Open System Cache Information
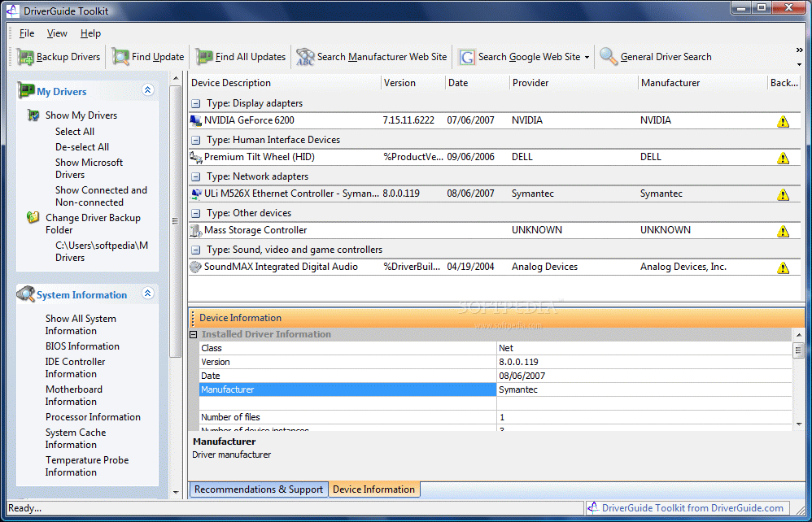 [75, 439]
